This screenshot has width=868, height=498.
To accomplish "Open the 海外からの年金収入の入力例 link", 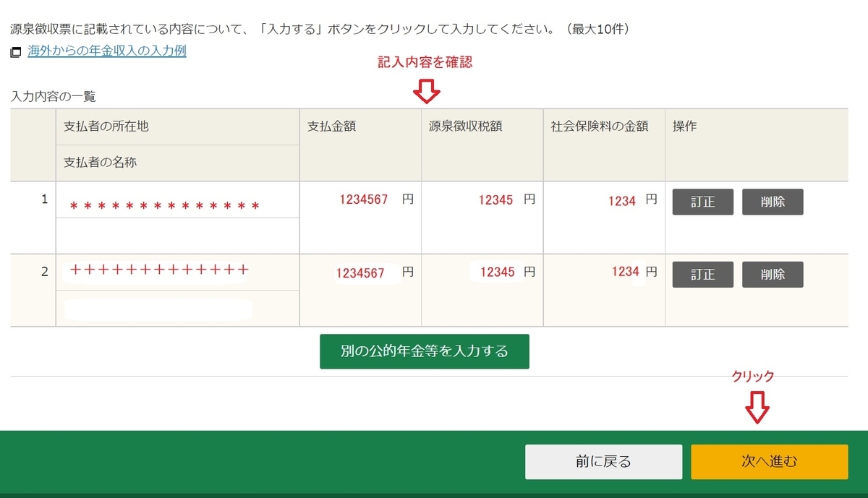I will pyautogui.click(x=105, y=51).
